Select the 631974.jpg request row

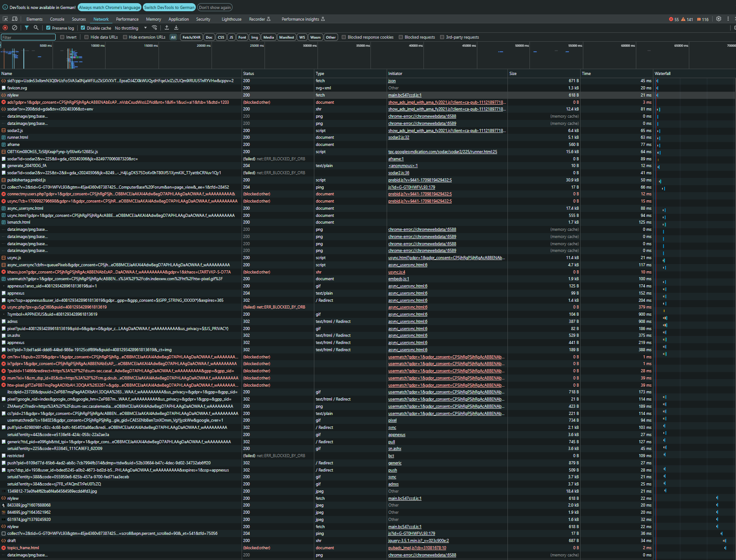(x=368, y=520)
